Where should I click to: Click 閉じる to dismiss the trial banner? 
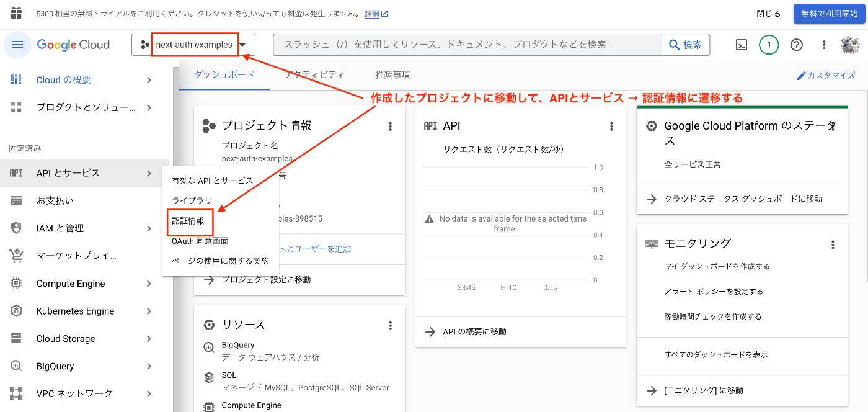point(769,13)
